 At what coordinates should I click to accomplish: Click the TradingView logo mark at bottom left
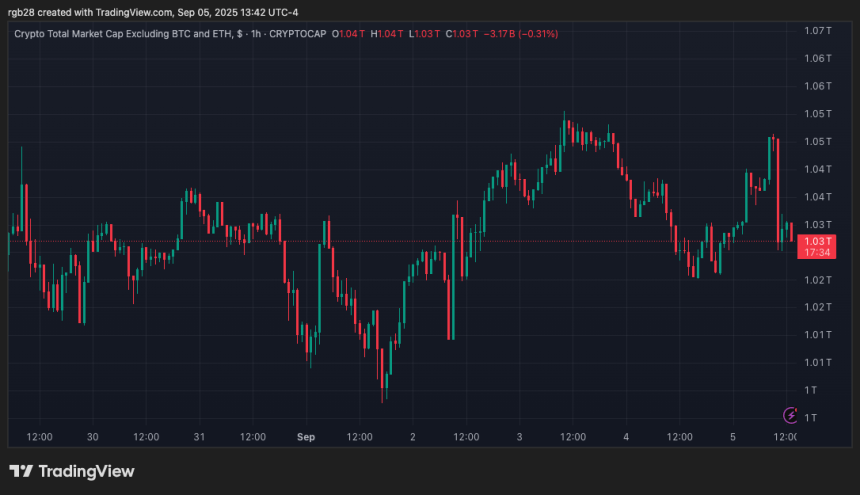[x=21, y=471]
